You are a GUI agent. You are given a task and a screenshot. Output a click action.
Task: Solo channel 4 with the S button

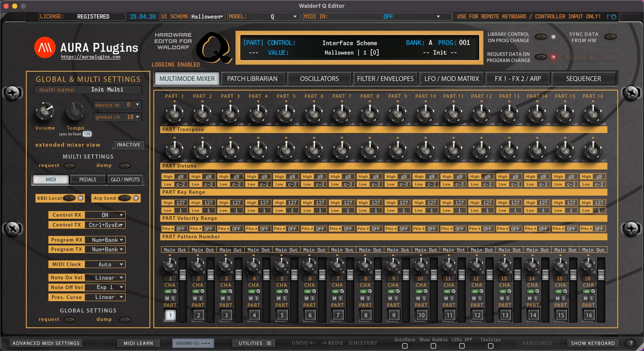pos(257,298)
